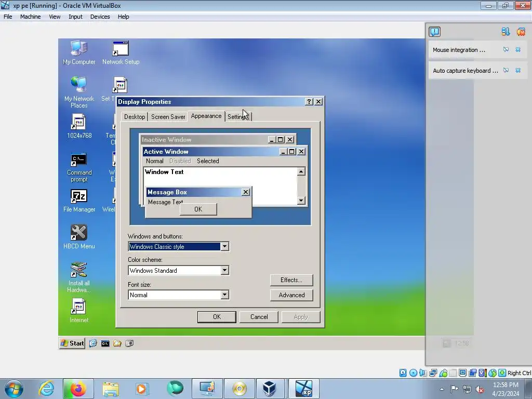Viewport: 532px width, 399px height.
Task: Confirm Display Properties with OK
Action: (217, 317)
